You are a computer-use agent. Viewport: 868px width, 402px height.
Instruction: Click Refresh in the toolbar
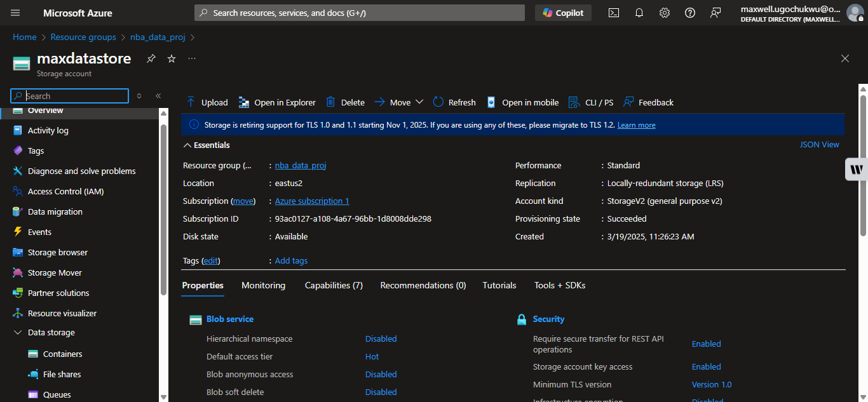454,102
